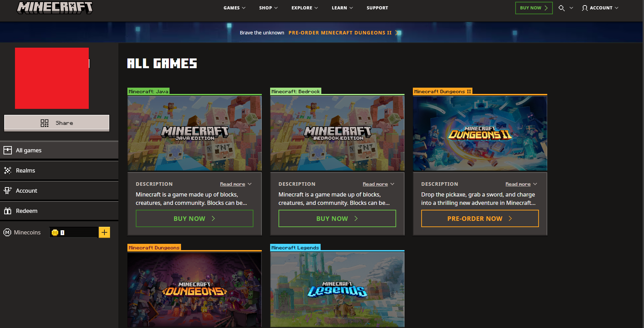Viewport: 644px width, 328px height.
Task: Go to Realms in the sidebar
Action: tap(59, 170)
